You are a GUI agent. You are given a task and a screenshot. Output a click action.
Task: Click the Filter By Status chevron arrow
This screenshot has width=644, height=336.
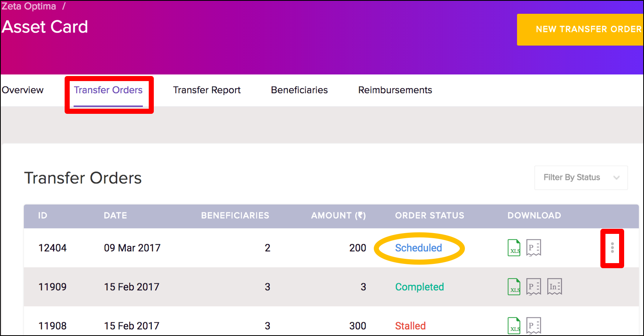[616, 178]
